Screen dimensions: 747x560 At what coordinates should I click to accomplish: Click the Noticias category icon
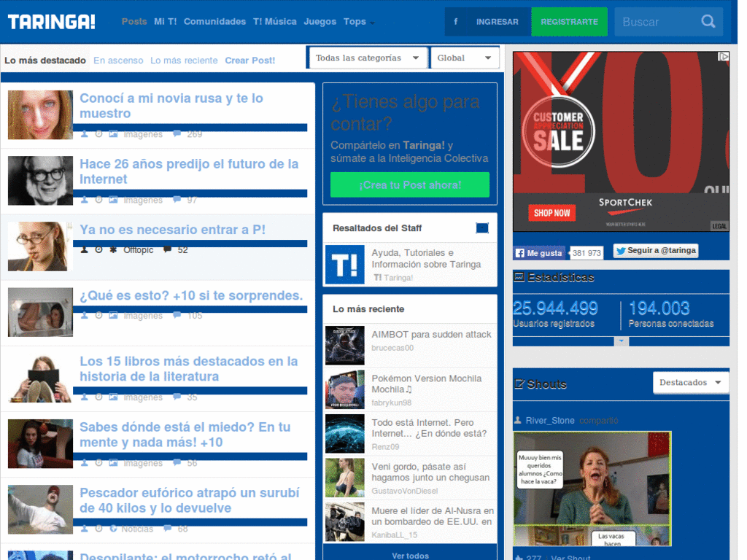[113, 529]
